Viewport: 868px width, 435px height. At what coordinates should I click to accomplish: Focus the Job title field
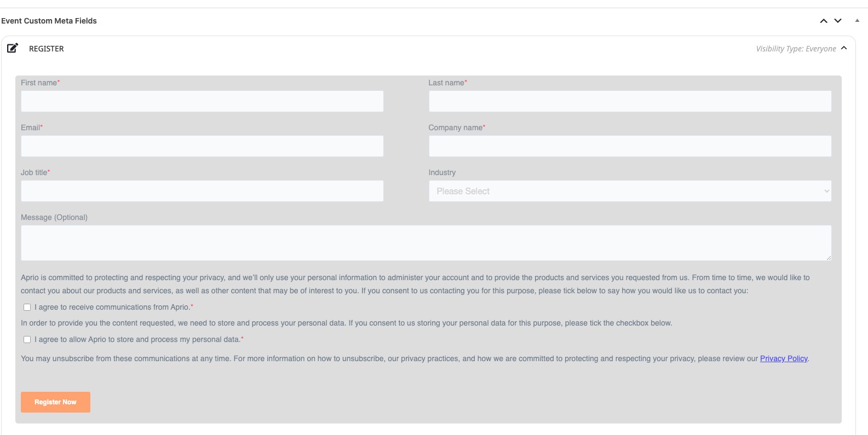tap(202, 191)
